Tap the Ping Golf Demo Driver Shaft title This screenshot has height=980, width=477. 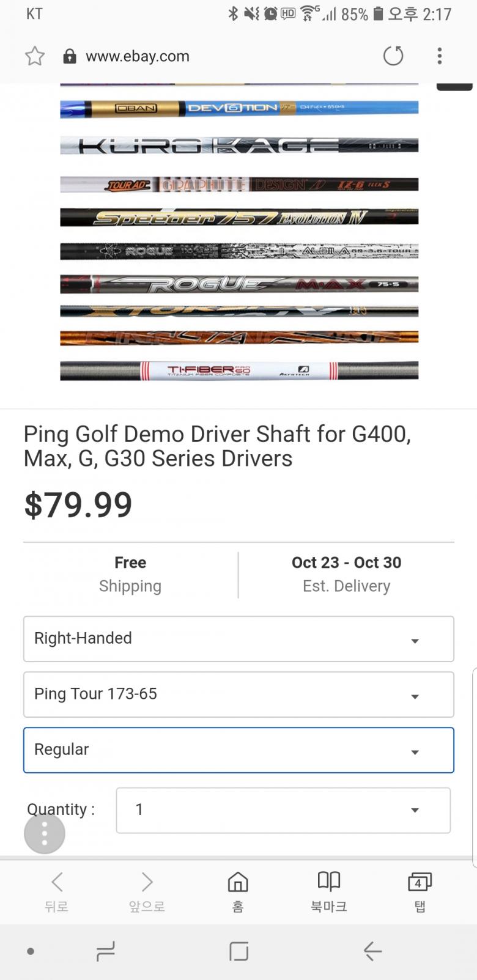pyautogui.click(x=217, y=446)
